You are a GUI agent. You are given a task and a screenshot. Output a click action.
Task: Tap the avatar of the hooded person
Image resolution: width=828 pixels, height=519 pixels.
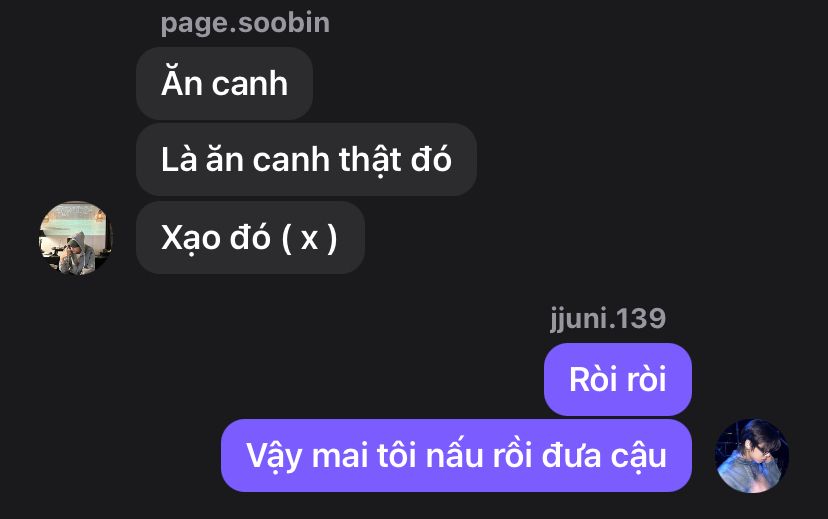76,238
